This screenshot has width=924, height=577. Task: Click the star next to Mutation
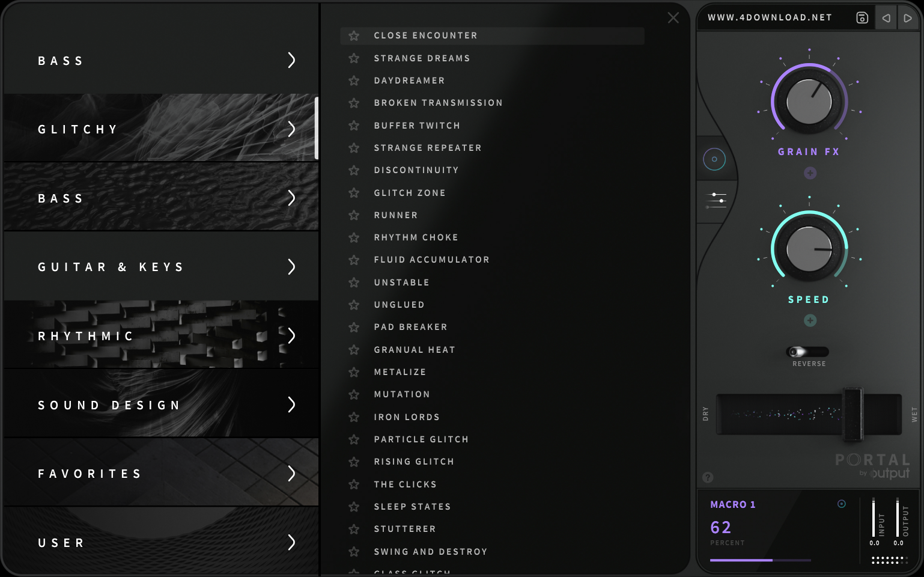[354, 394]
